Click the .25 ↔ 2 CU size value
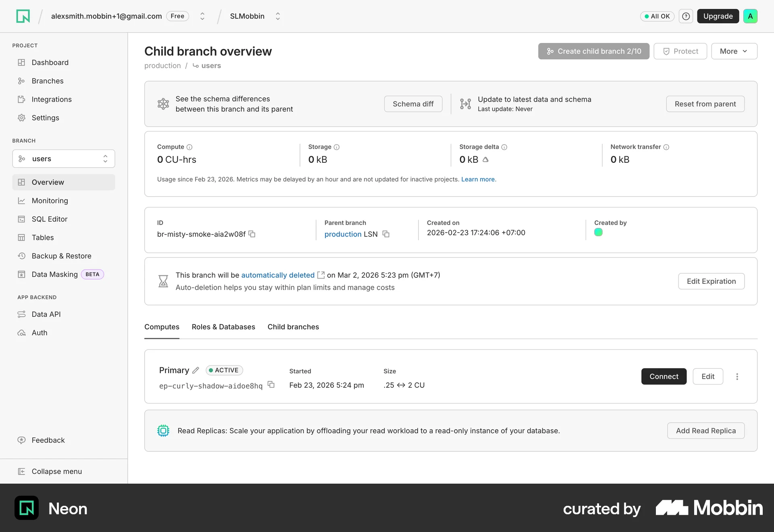This screenshot has width=774, height=532. tap(404, 385)
